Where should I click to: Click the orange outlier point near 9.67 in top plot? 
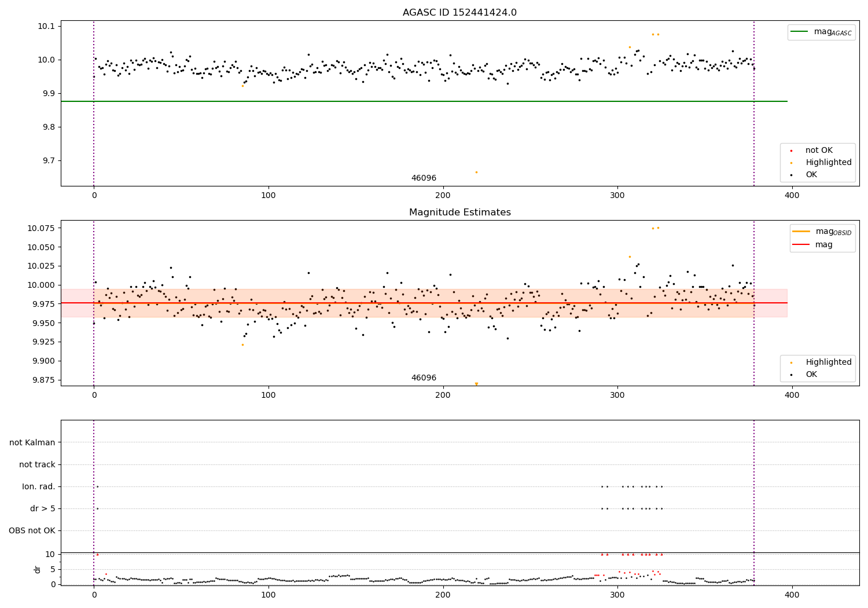pos(476,172)
